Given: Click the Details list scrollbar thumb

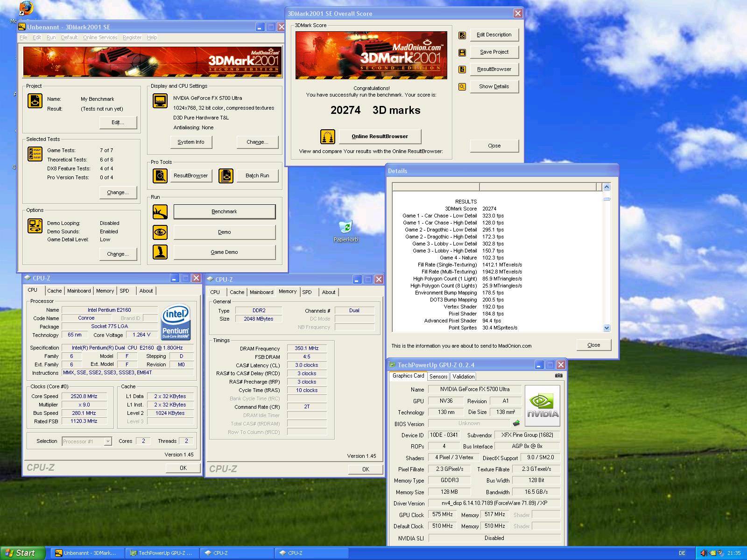Looking at the screenshot, I should point(606,199).
